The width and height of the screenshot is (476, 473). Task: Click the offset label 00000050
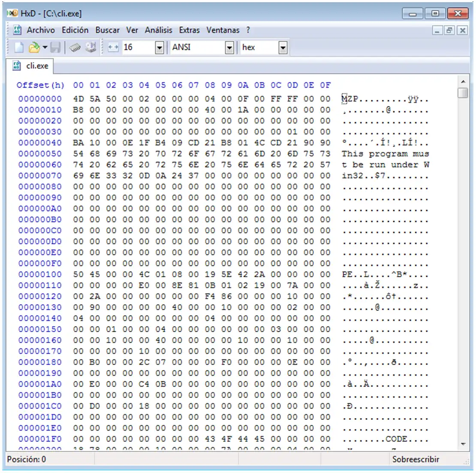click(40, 154)
